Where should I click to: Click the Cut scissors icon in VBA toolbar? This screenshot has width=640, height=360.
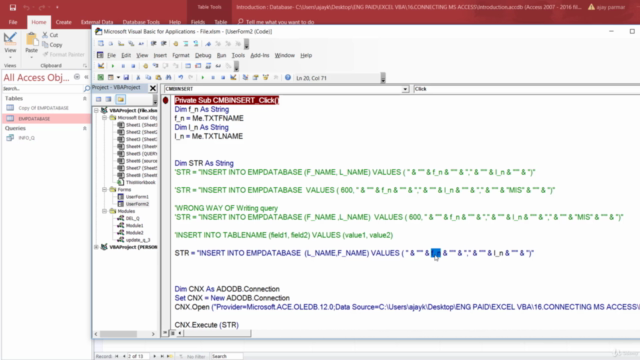(x=138, y=78)
